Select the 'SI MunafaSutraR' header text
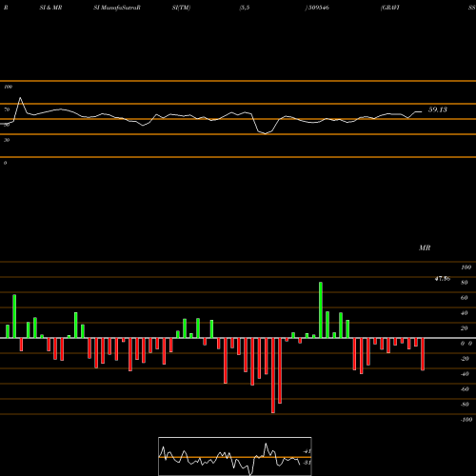Screen dimensions: 476x476 pyautogui.click(x=117, y=8)
